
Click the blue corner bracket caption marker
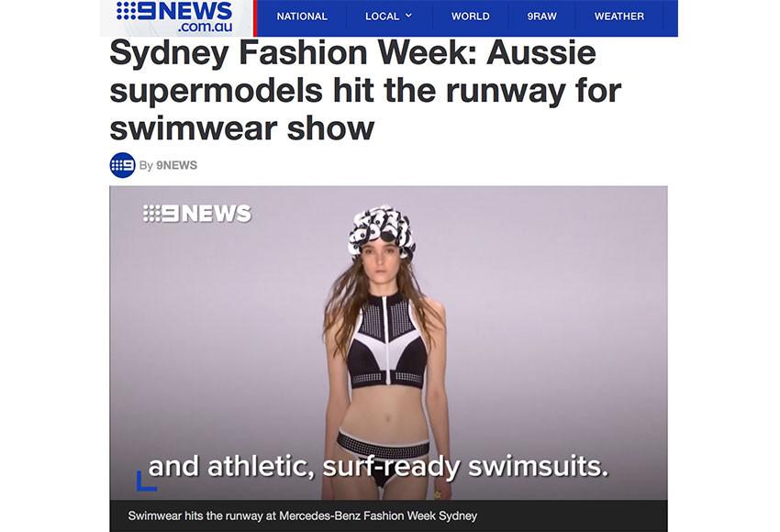pos(146,481)
